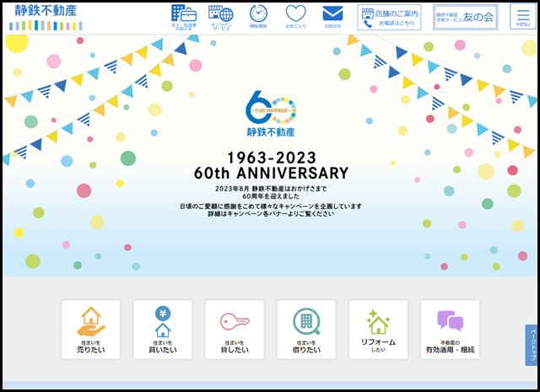540x392 pixels.
Task: Open browsing history clock icon
Action: click(258, 17)
